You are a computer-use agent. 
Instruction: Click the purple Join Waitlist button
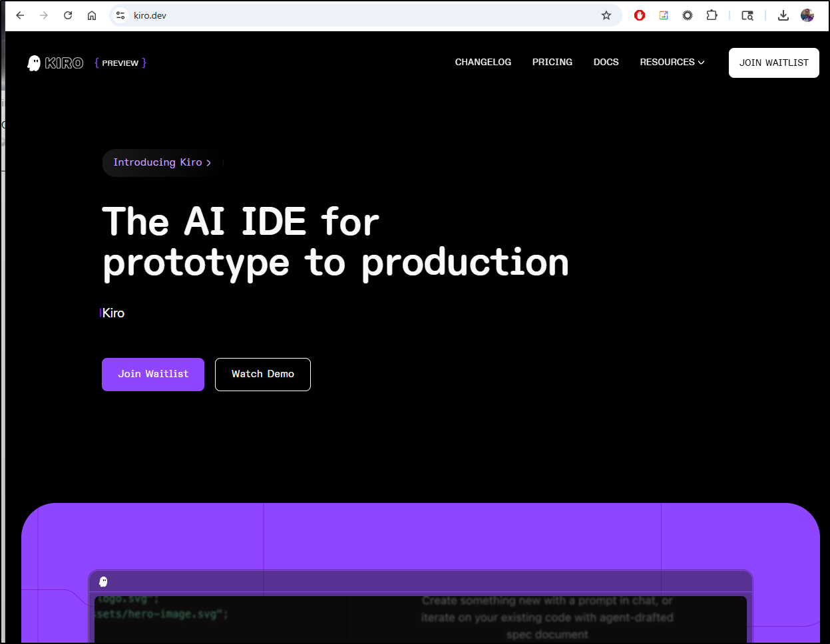point(153,374)
